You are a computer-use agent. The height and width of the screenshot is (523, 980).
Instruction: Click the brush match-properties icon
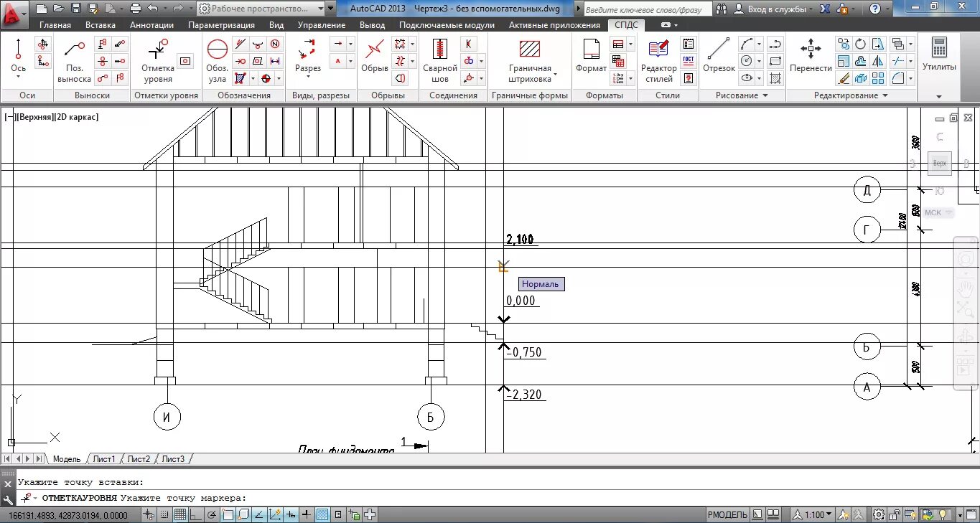pos(844,79)
